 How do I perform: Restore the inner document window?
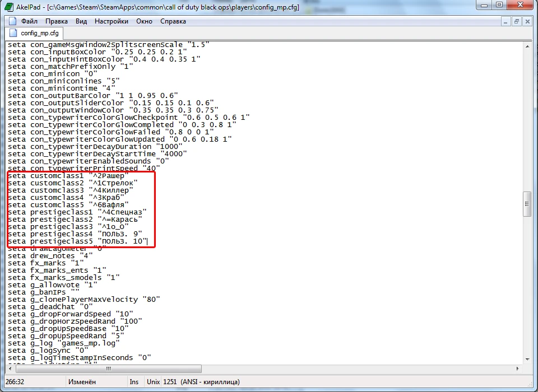(x=516, y=22)
